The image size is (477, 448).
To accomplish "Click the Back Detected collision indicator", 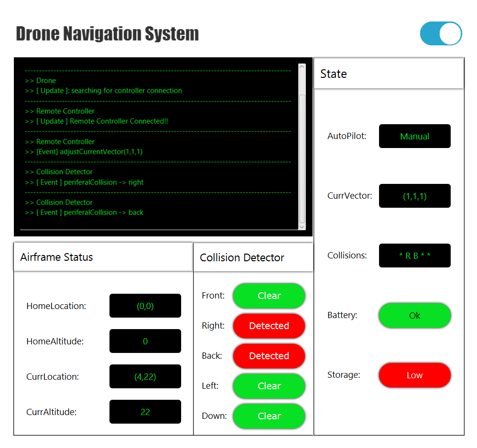I will point(269,356).
